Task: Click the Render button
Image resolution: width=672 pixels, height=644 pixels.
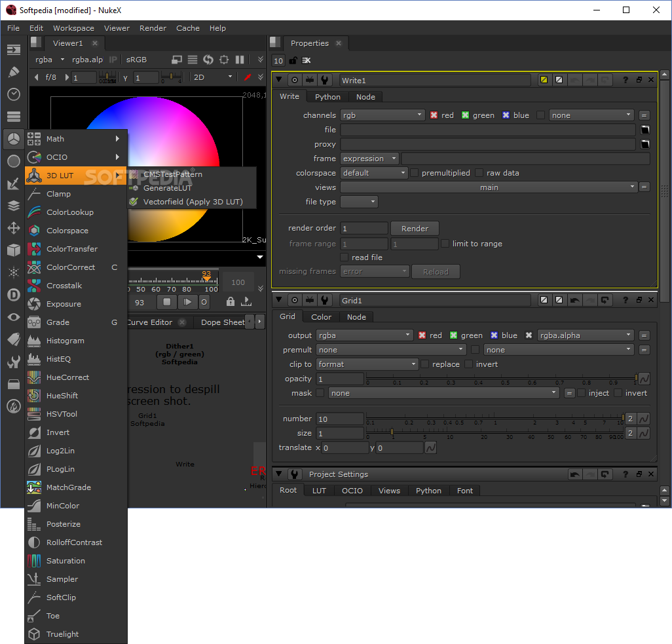Action: click(415, 229)
